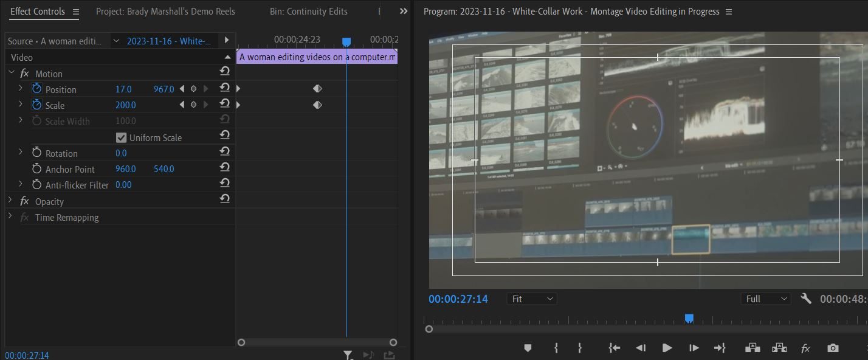Reset the Anchor Point parameter

pyautogui.click(x=224, y=167)
